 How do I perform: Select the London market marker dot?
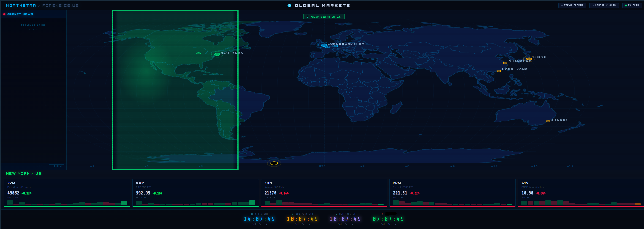324,45
